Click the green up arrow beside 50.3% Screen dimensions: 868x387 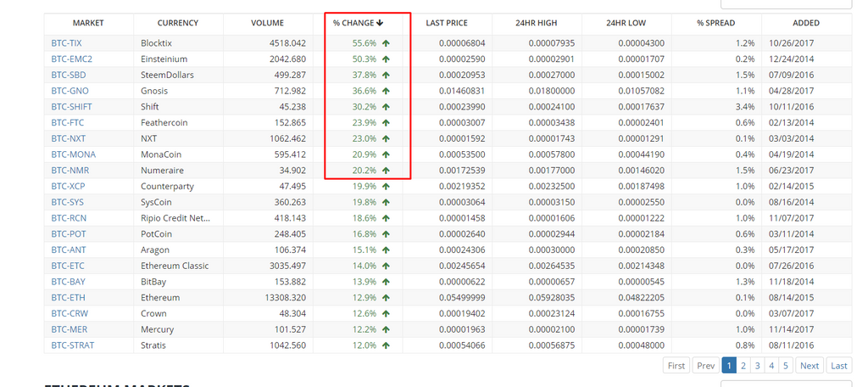tap(386, 59)
